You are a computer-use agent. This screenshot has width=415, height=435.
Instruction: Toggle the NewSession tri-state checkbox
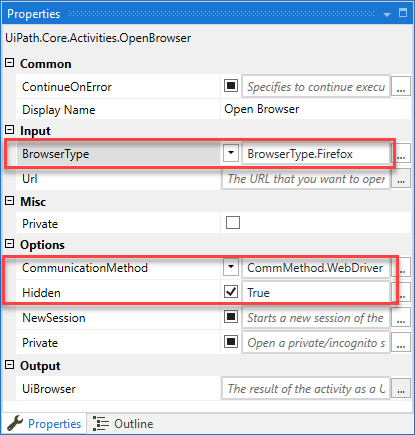(x=231, y=317)
